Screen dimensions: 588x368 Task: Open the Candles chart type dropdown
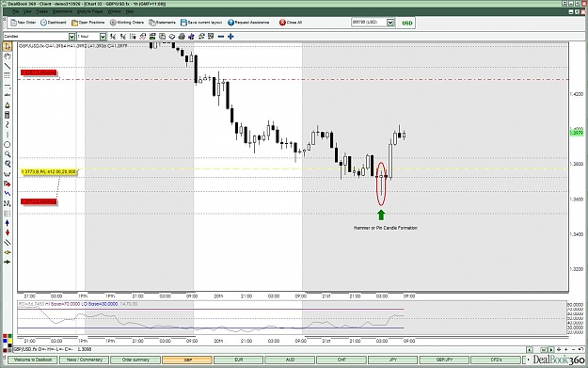[x=72, y=37]
